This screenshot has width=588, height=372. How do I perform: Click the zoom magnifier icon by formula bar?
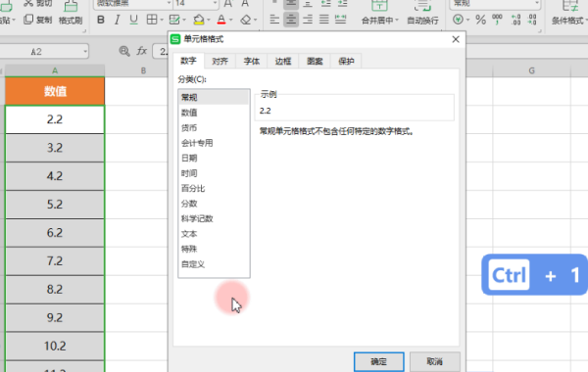pyautogui.click(x=124, y=51)
